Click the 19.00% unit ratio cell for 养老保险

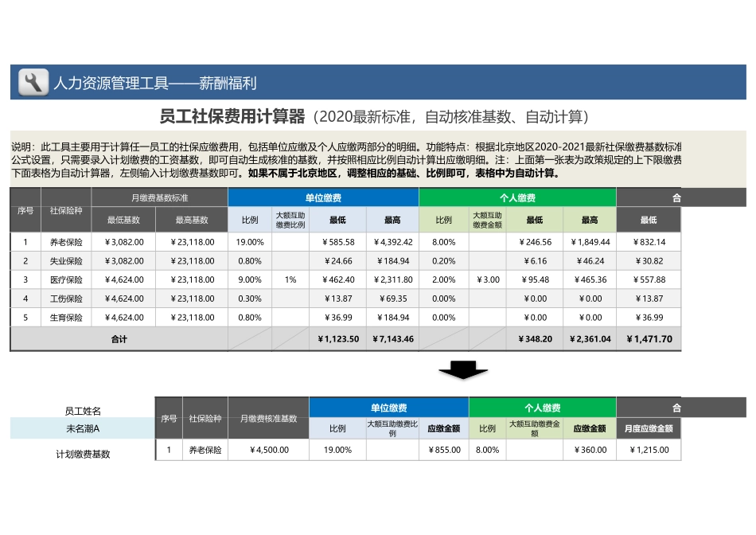pyautogui.click(x=248, y=241)
